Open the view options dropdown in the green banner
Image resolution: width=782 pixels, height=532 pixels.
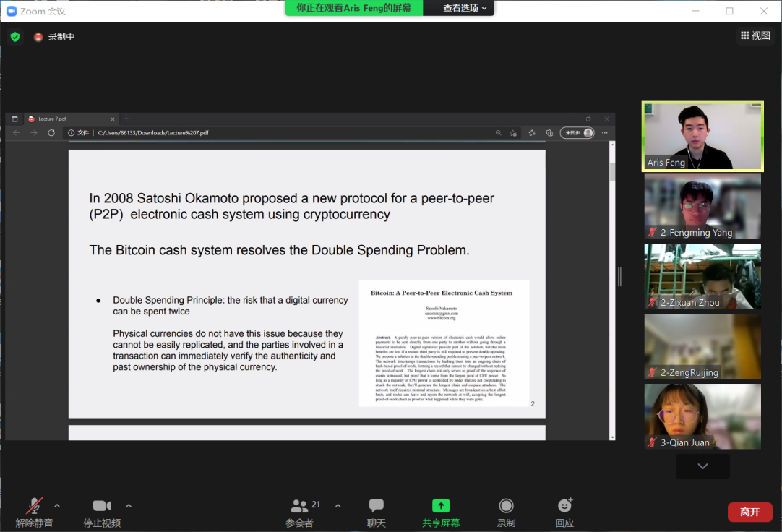coord(465,8)
